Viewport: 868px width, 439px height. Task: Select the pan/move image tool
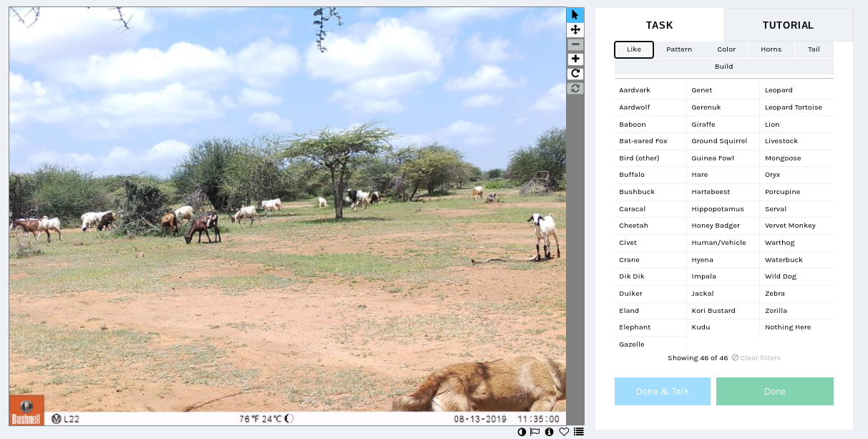[575, 30]
